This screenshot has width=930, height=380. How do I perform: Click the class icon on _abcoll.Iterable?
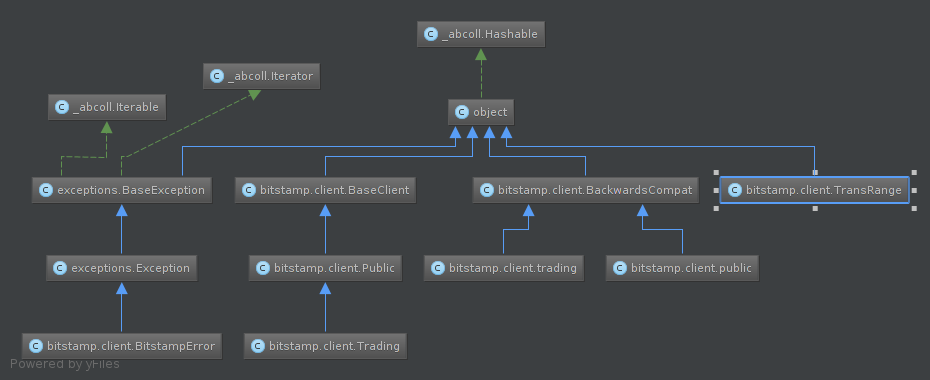coord(62,107)
